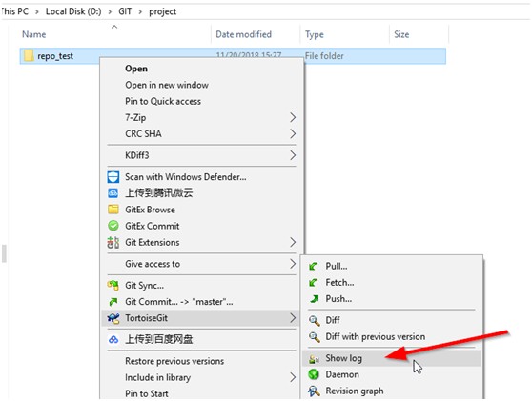This screenshot has width=532, height=401.
Task: Click the Push arrow icon
Action: tap(315, 299)
